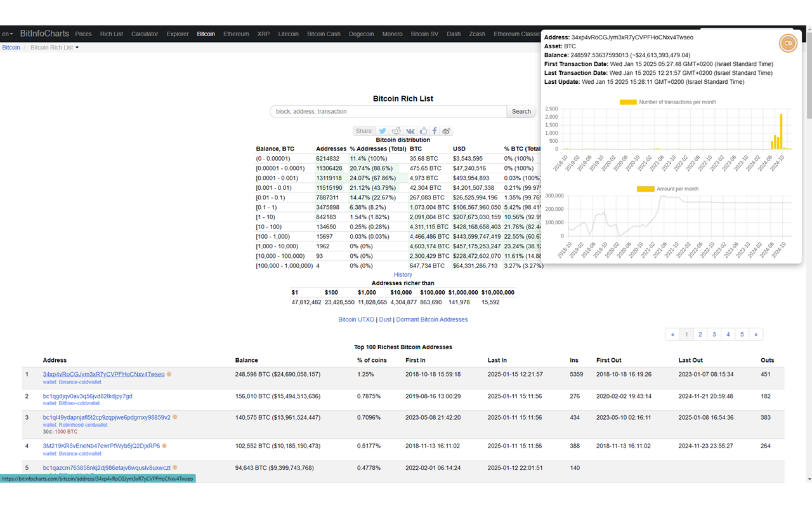Open the en language dropdown
This screenshot has width=812, height=508.
coord(7,34)
